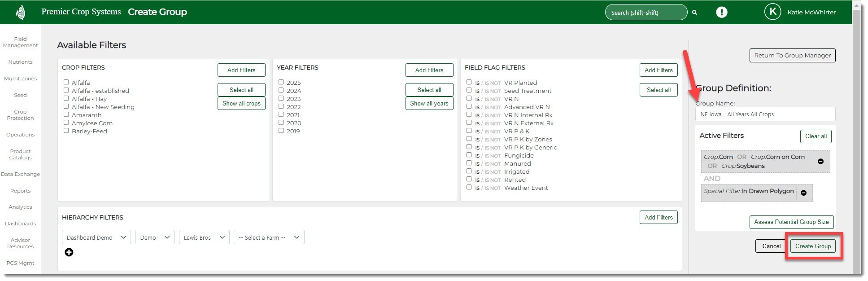Viewport: 868px width, 281px height.
Task: Enable the 2023 year filter checkbox
Action: (281, 98)
